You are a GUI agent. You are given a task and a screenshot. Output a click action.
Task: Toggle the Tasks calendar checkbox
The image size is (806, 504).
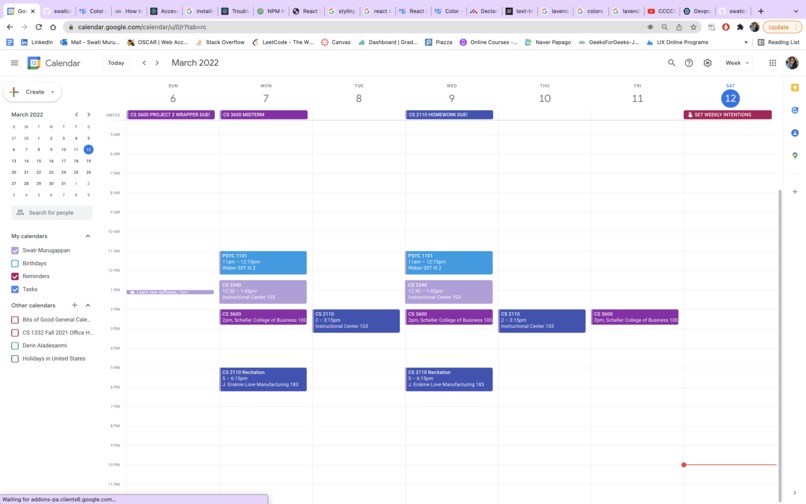(x=15, y=289)
